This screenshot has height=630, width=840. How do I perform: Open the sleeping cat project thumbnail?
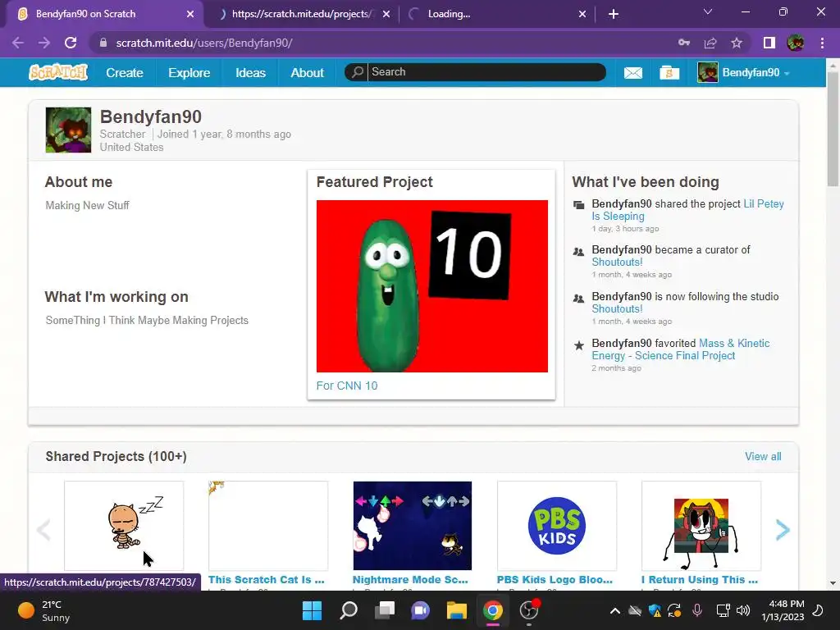coord(124,526)
